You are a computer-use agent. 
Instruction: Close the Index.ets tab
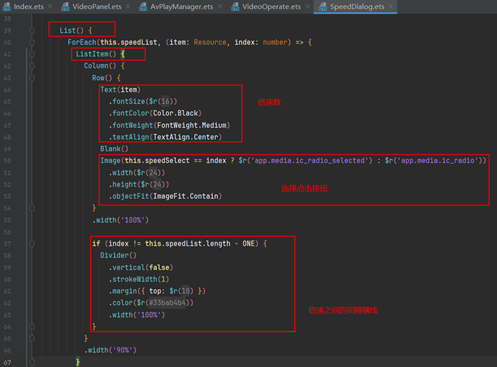tap(50, 6)
